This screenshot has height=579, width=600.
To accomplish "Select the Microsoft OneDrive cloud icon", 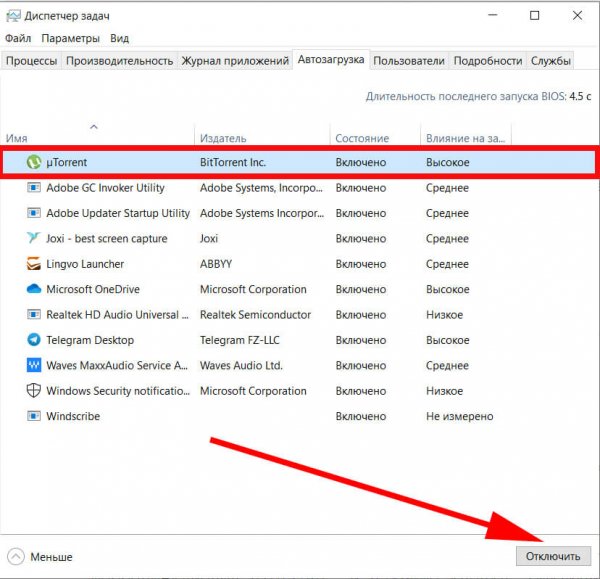I will 34,290.
